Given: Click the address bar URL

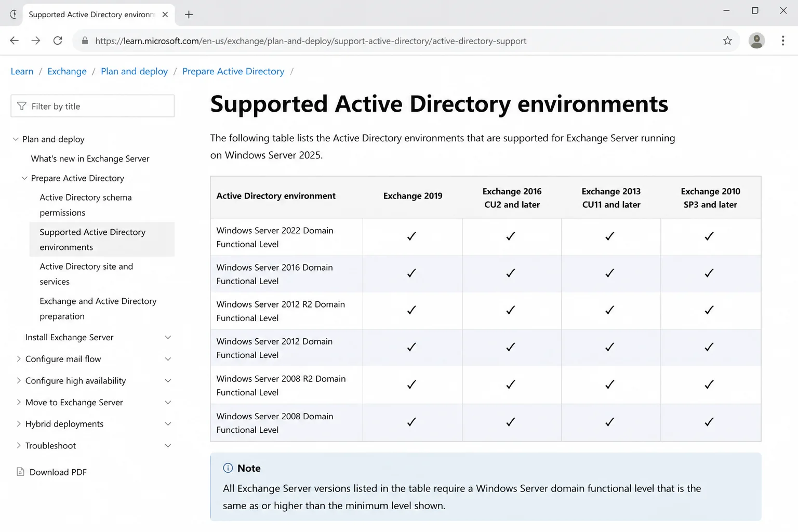Looking at the screenshot, I should point(311,41).
